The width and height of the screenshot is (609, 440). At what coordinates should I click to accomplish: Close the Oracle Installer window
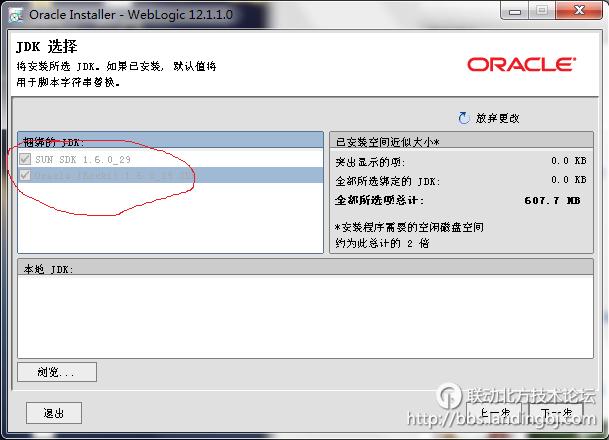point(579,10)
